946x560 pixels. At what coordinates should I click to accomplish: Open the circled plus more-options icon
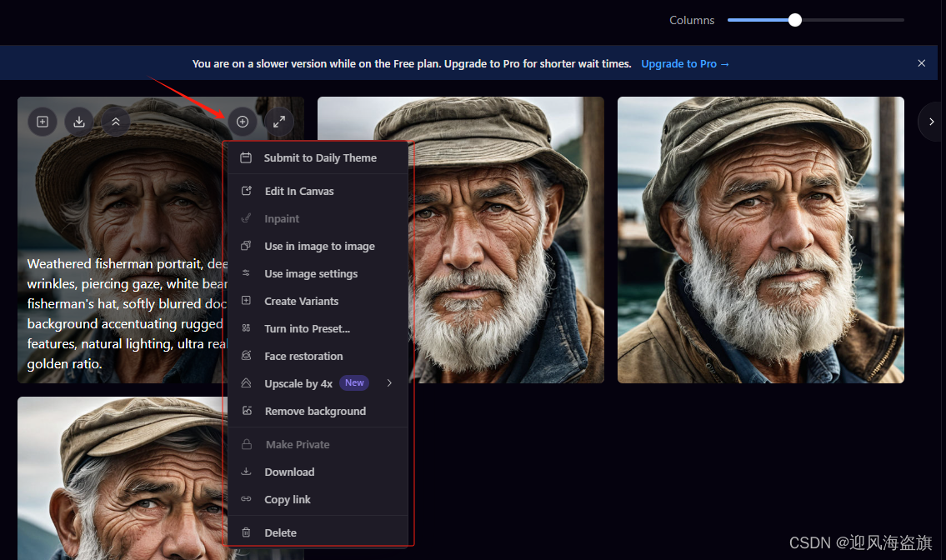(x=243, y=122)
